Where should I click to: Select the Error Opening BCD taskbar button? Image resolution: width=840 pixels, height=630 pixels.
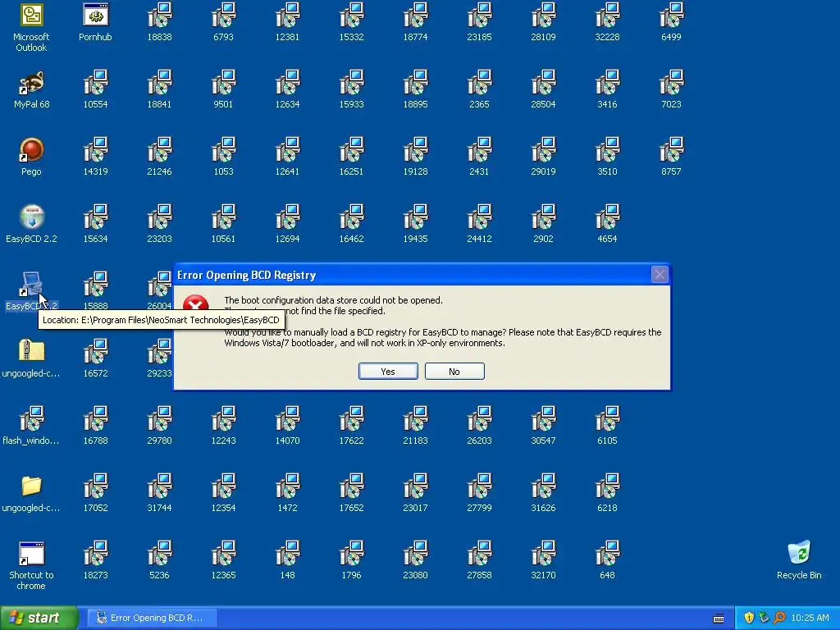[152, 618]
